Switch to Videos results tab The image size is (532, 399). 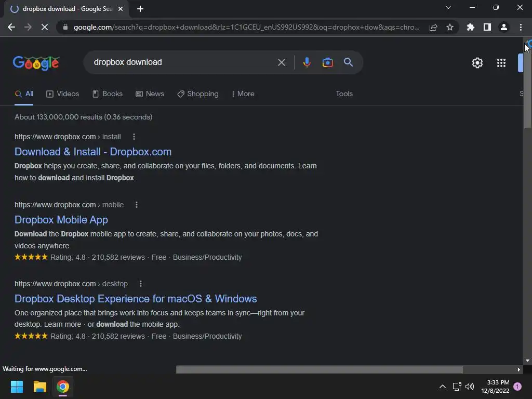(62, 94)
